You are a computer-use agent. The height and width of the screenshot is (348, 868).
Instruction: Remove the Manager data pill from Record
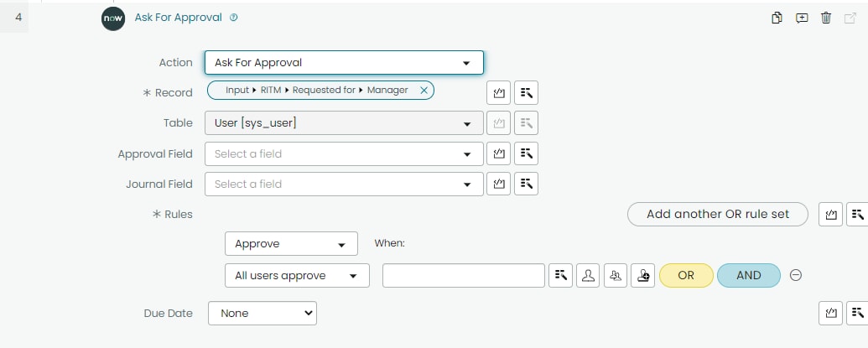(x=424, y=91)
